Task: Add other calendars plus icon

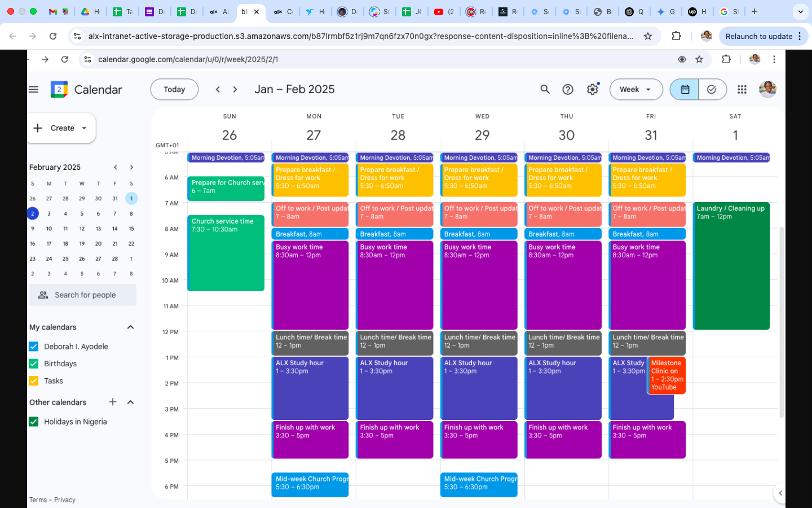Action: (x=113, y=402)
